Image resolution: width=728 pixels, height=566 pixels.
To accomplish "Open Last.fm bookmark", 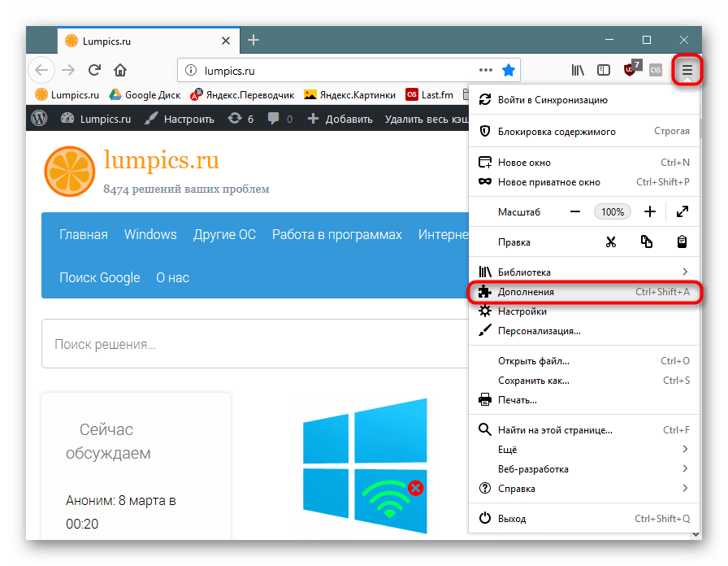I will pos(430,95).
